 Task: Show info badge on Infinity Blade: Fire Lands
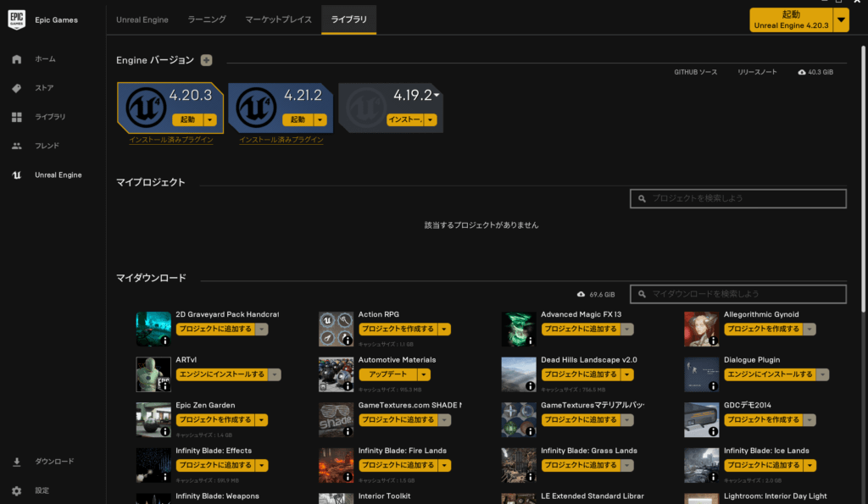click(x=348, y=477)
